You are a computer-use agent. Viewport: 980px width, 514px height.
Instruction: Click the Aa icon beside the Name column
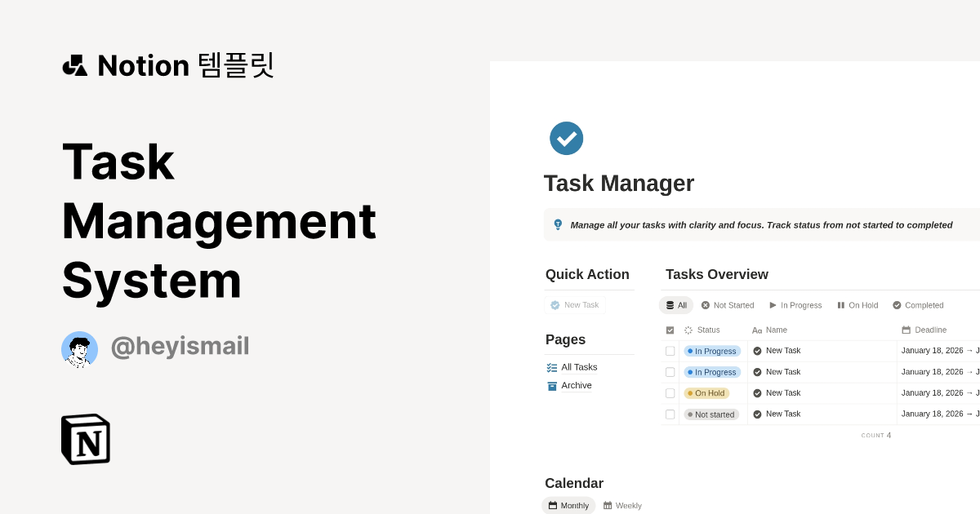point(756,330)
